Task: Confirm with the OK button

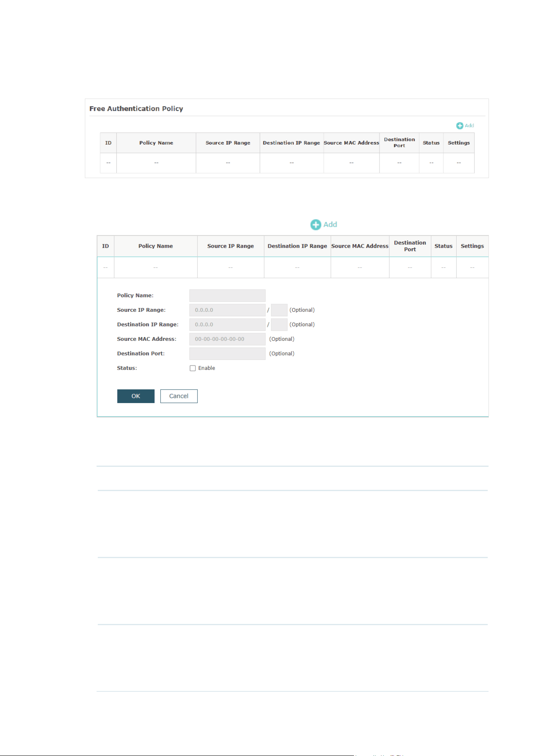Action: click(x=136, y=396)
